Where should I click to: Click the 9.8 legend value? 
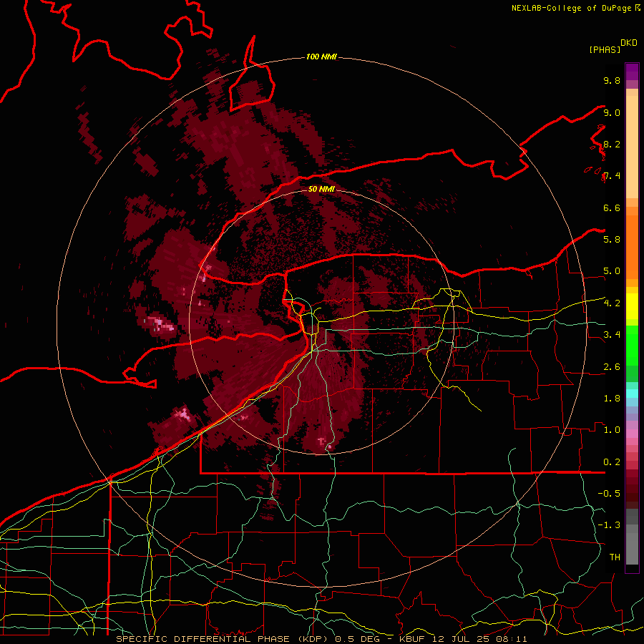tap(612, 80)
